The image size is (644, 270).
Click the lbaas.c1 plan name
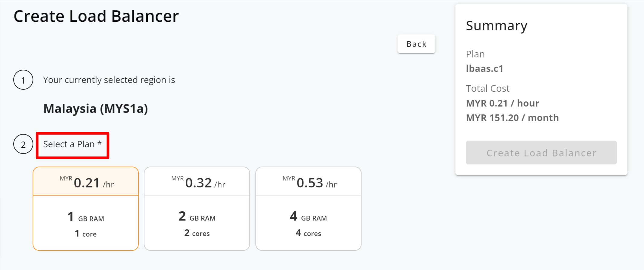click(484, 68)
